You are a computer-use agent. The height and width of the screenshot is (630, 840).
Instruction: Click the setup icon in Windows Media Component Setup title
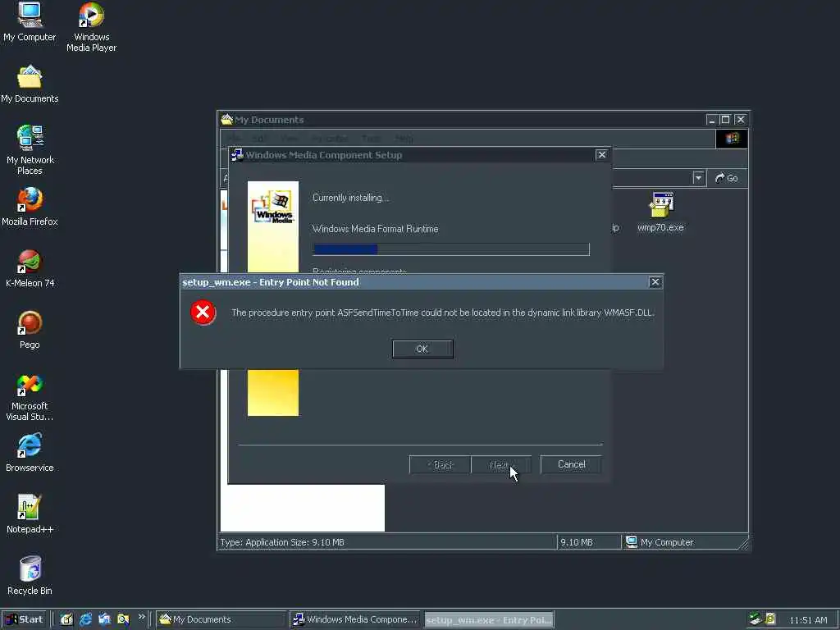coord(237,155)
